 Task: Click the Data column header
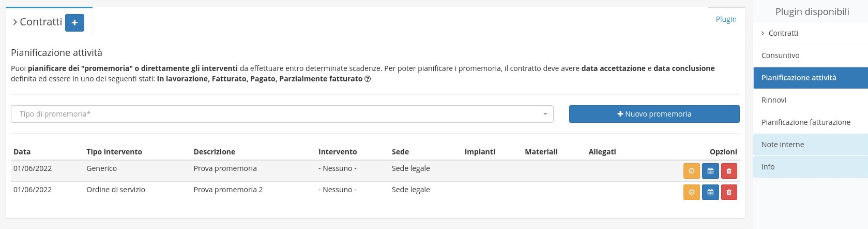point(22,152)
